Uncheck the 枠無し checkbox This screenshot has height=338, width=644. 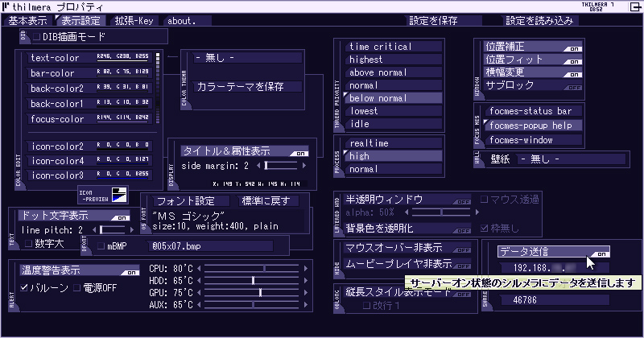pos(484,228)
